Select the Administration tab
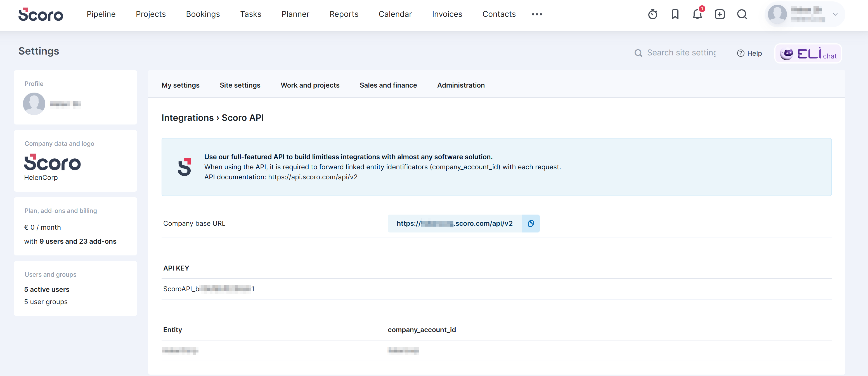The height and width of the screenshot is (376, 868). point(461,85)
